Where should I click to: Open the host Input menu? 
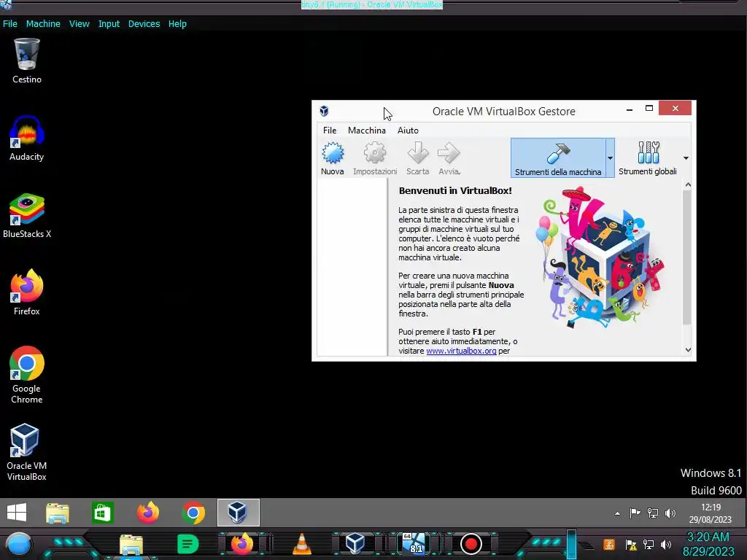pyautogui.click(x=109, y=24)
